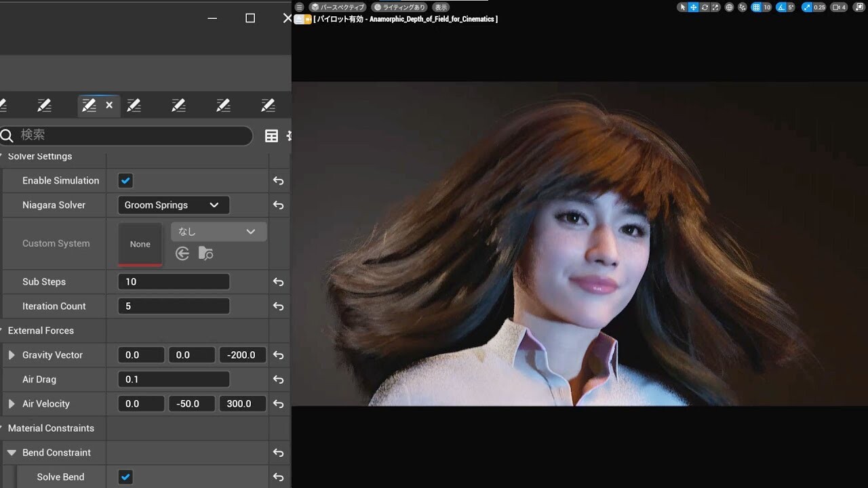Toggle grid snapping on or off
The height and width of the screenshot is (488, 868).
tap(755, 7)
